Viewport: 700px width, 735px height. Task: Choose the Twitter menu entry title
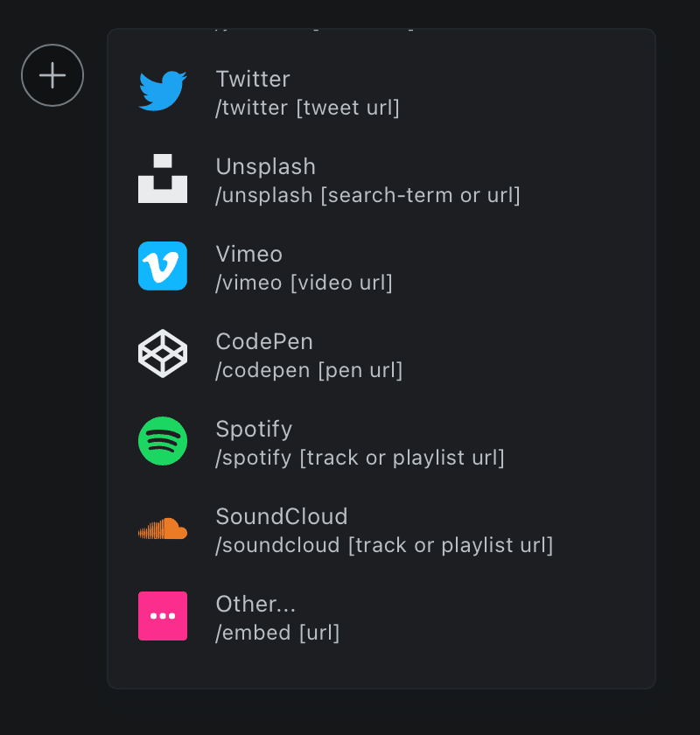(253, 79)
